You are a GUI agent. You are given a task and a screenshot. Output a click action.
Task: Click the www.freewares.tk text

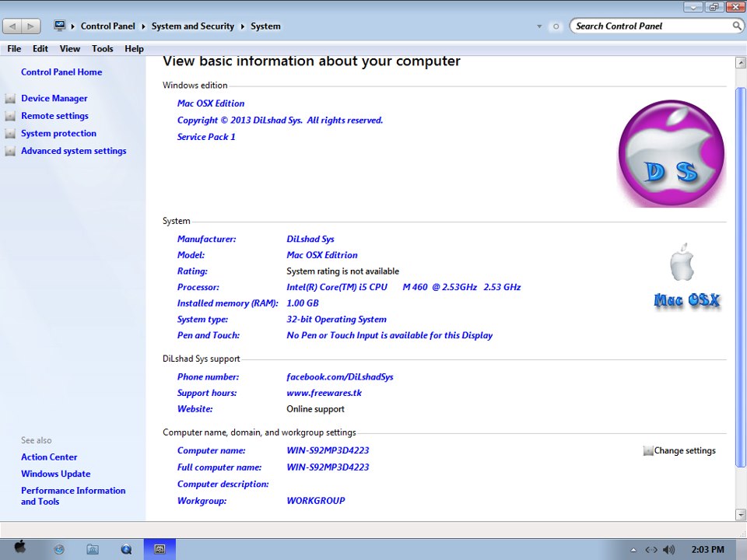[x=324, y=393]
